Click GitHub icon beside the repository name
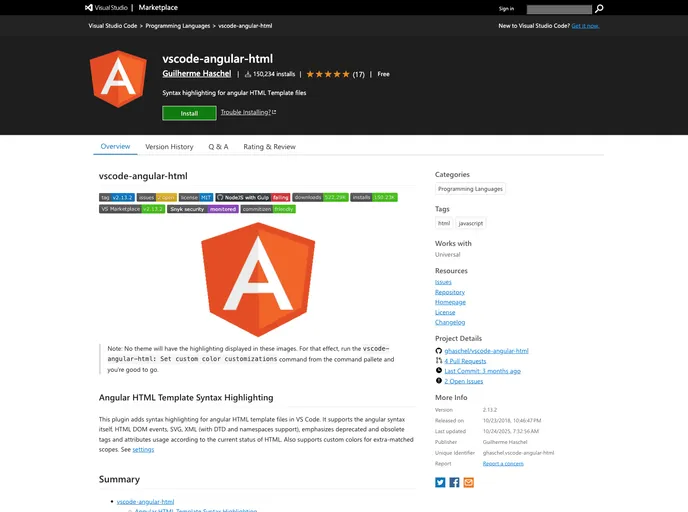 tap(439, 351)
